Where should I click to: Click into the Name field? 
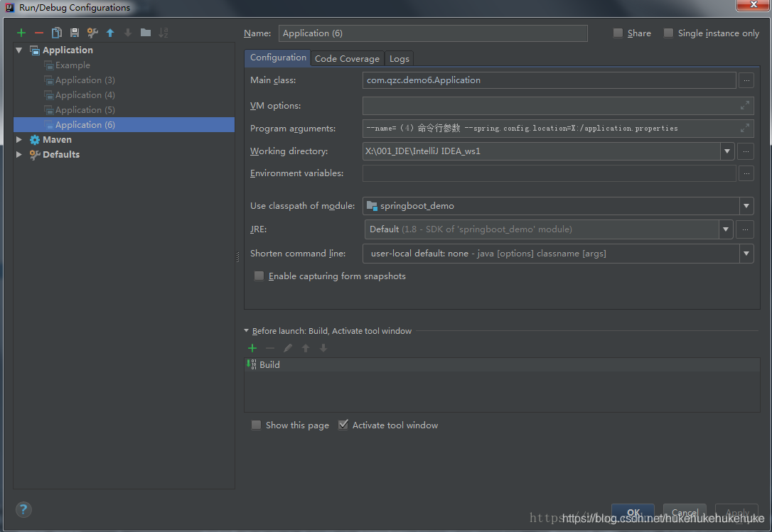click(433, 33)
